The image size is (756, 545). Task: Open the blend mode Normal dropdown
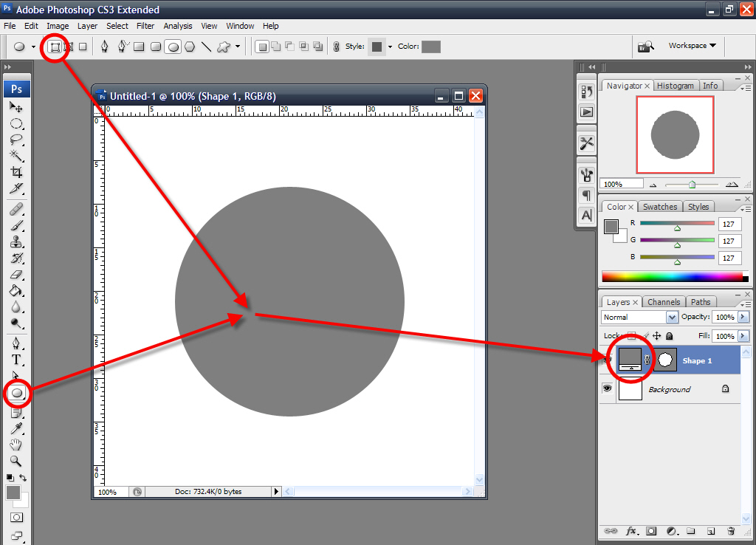point(639,317)
